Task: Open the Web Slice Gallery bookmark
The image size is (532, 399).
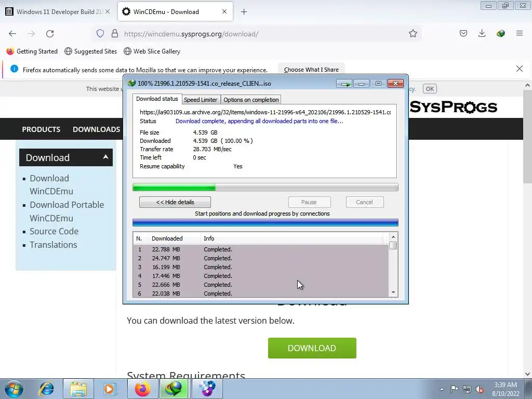Action: 152,51
